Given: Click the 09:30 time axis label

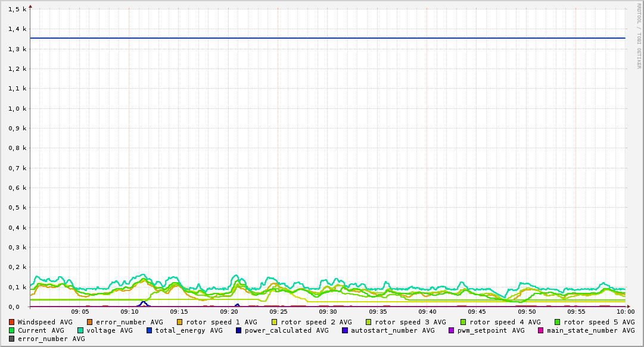Looking at the screenshot, I should [328, 312].
